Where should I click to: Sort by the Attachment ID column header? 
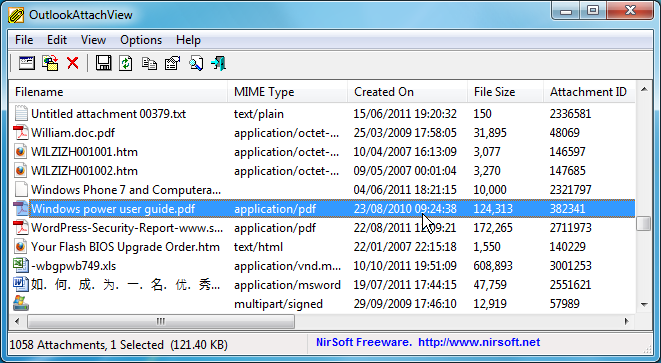tap(589, 92)
